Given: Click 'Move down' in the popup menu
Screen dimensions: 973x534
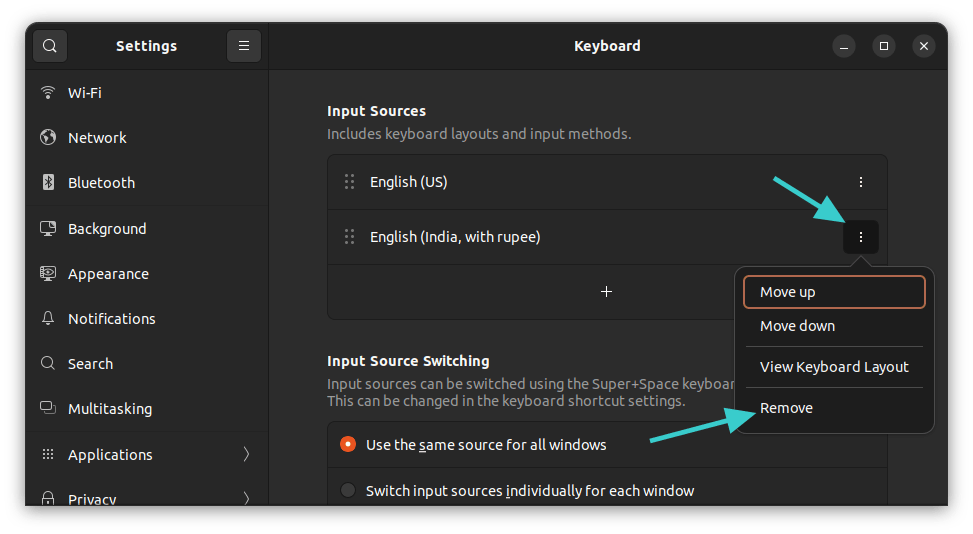Looking at the screenshot, I should [797, 326].
